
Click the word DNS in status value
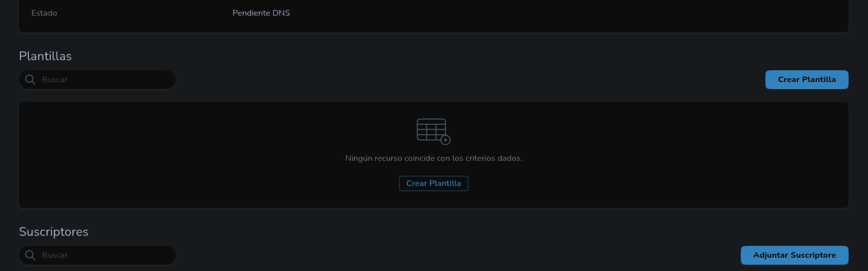pos(281,13)
